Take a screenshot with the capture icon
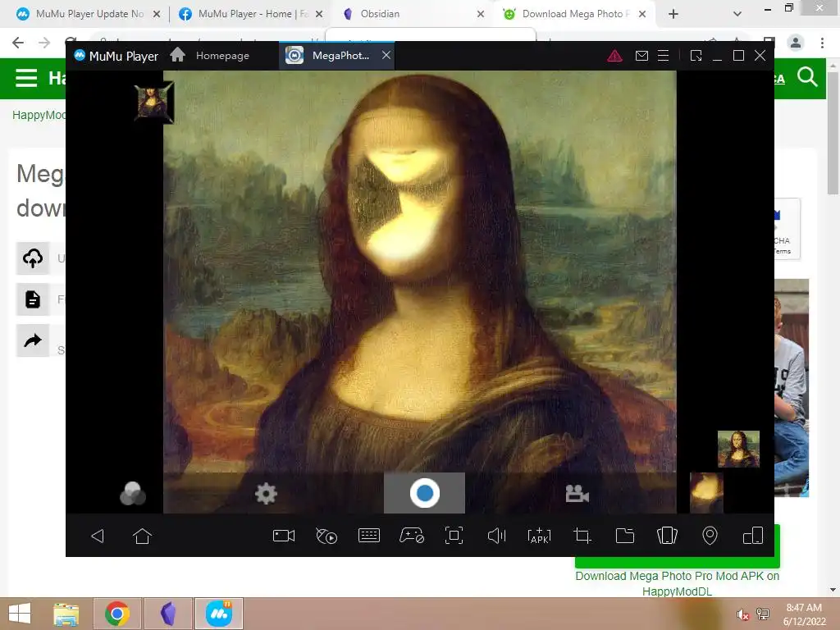Viewport: 840px width, 630px height. pyautogui.click(x=454, y=536)
